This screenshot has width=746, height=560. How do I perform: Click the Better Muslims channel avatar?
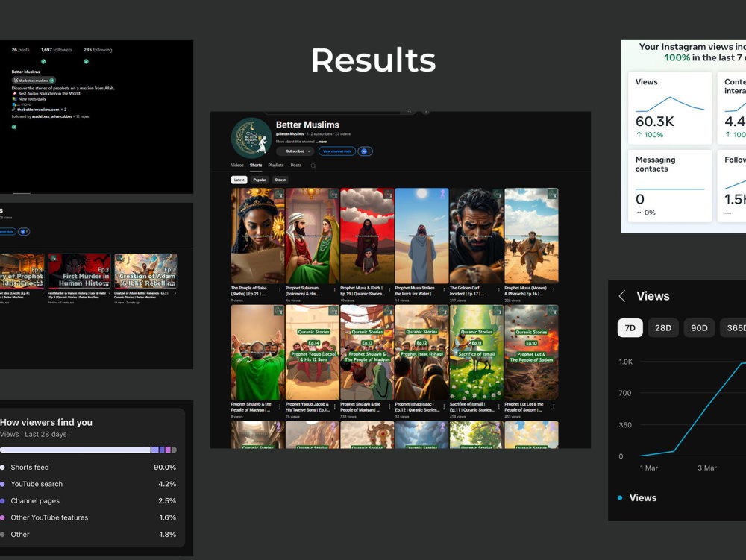[251, 138]
